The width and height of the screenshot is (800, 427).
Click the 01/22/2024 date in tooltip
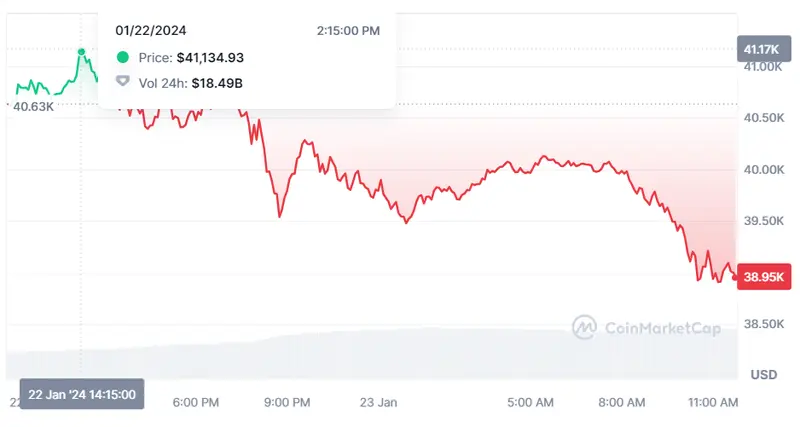coord(150,31)
